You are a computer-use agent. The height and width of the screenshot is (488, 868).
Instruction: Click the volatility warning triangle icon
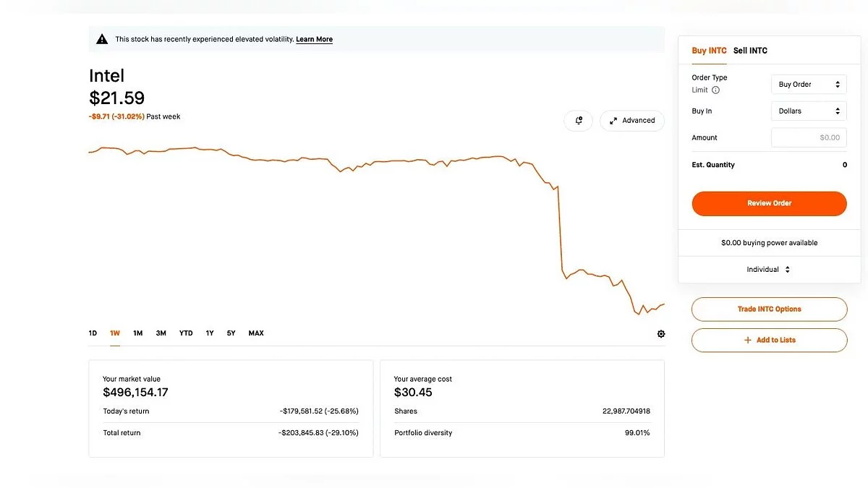tap(102, 39)
